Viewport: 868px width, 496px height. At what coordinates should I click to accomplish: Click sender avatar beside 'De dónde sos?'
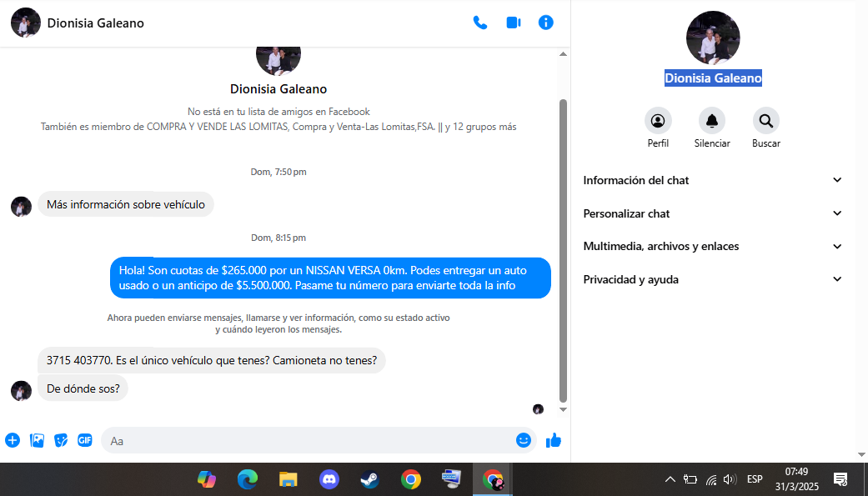[x=21, y=391]
